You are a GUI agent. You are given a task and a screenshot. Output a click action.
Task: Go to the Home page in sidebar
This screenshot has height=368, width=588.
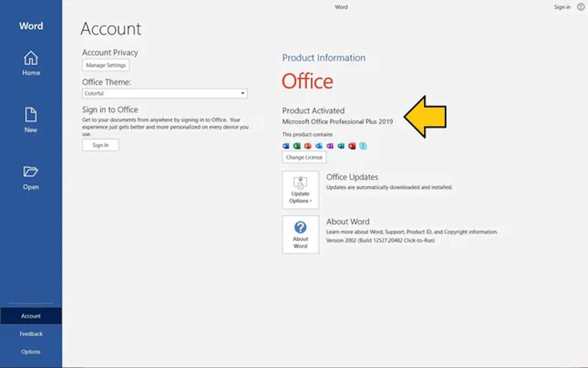pos(31,63)
